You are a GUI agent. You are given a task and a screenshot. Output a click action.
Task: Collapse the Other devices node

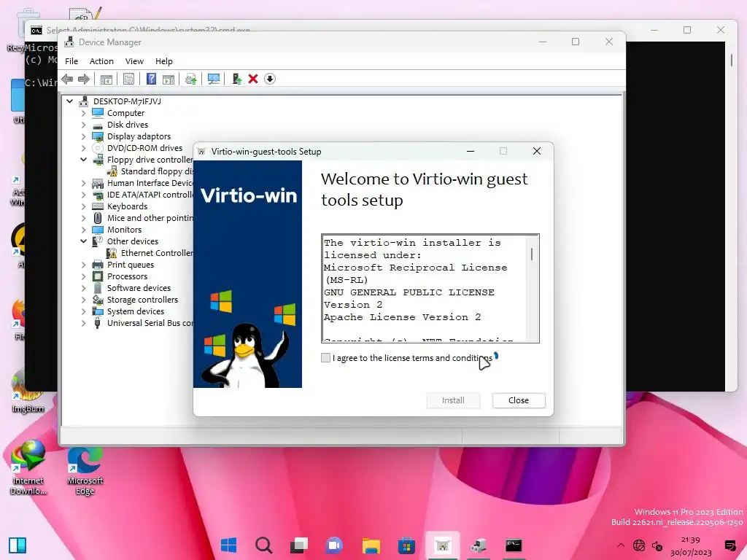click(x=83, y=241)
